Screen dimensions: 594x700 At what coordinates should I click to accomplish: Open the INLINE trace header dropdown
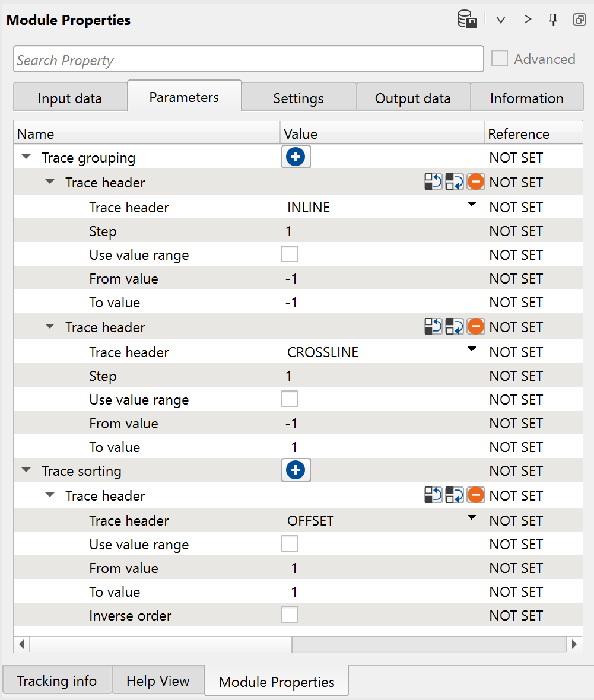472,205
